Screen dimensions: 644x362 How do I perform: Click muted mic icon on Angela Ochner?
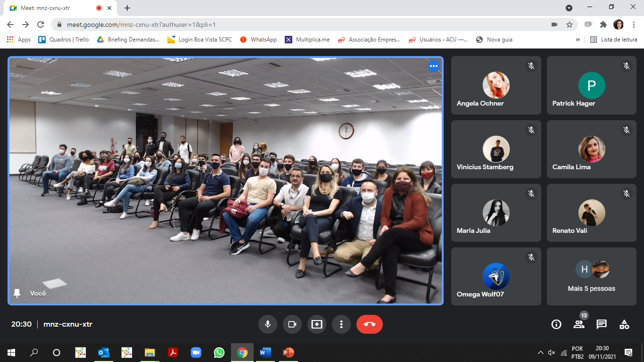(531, 66)
